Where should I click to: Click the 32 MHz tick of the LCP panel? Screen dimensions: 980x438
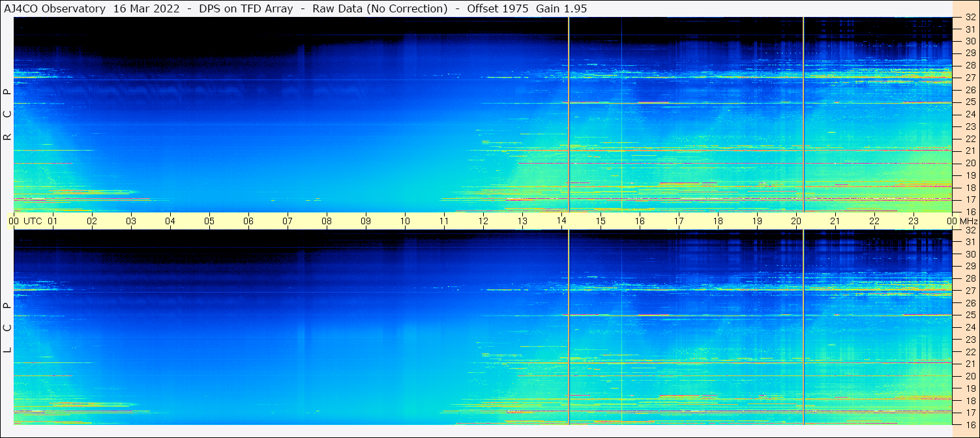pyautogui.click(x=970, y=230)
